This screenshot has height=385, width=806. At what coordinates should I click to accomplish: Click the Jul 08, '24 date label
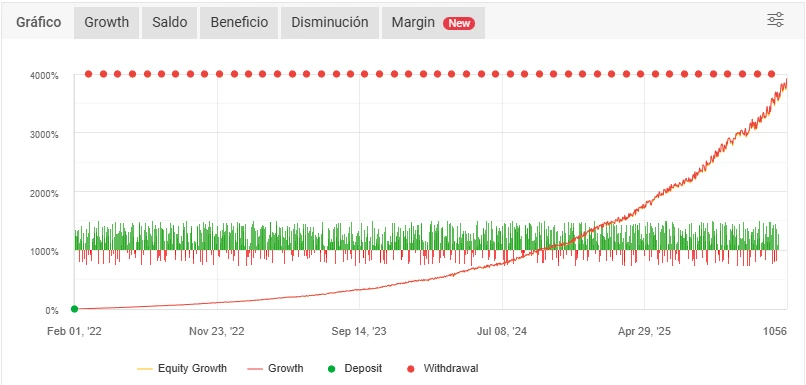tap(502, 332)
